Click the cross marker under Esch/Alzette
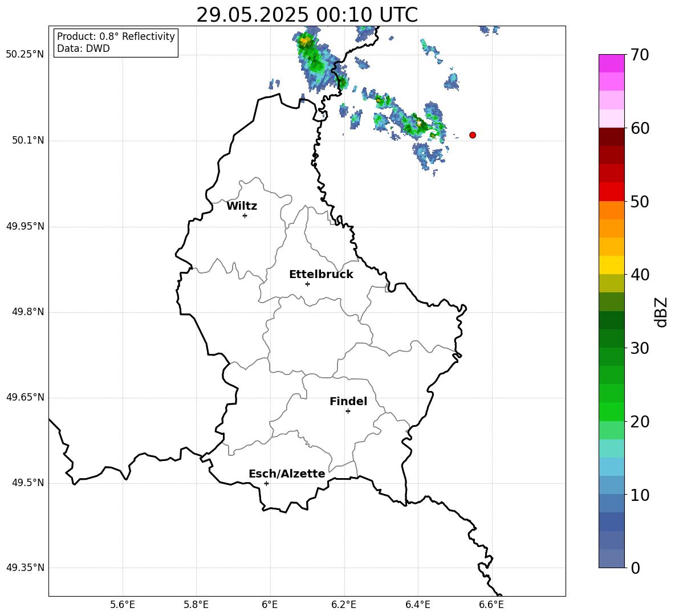The image size is (675, 616). point(266,483)
